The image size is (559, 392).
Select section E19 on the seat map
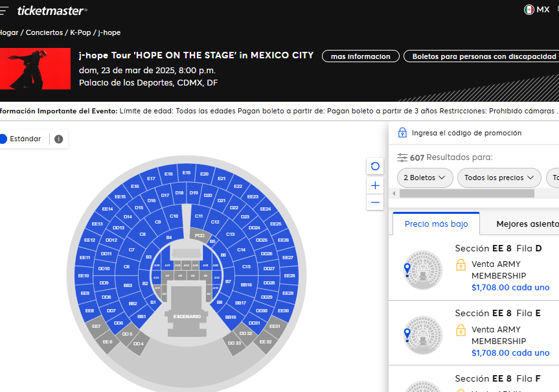[187, 172]
